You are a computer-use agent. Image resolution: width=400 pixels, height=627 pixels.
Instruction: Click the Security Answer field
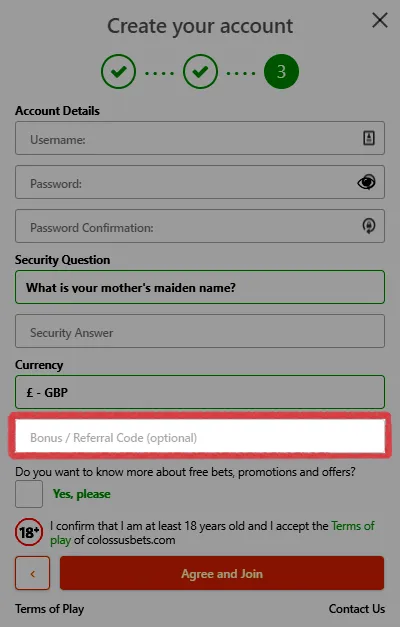tap(200, 331)
